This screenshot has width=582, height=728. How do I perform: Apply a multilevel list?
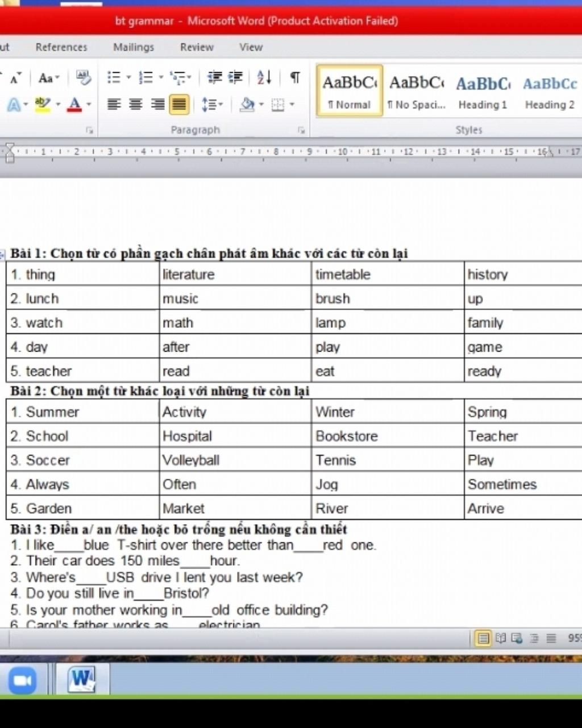pos(178,77)
